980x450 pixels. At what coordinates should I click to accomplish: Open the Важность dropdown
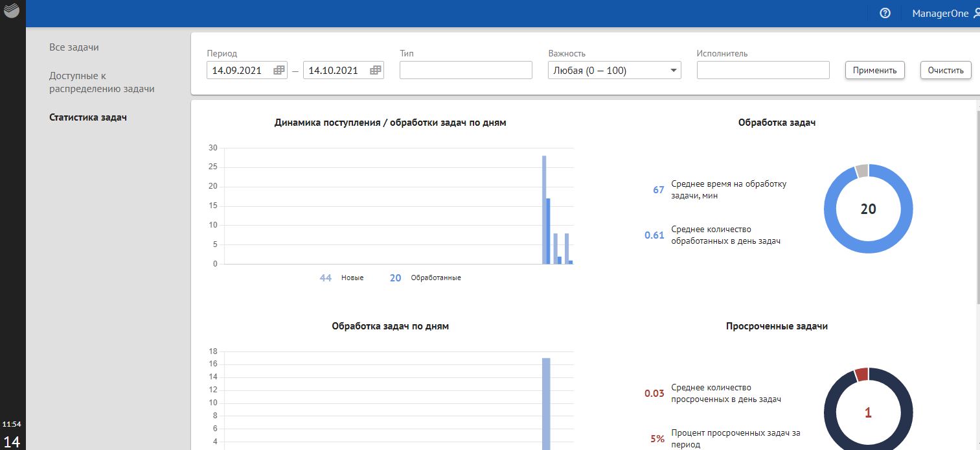674,70
